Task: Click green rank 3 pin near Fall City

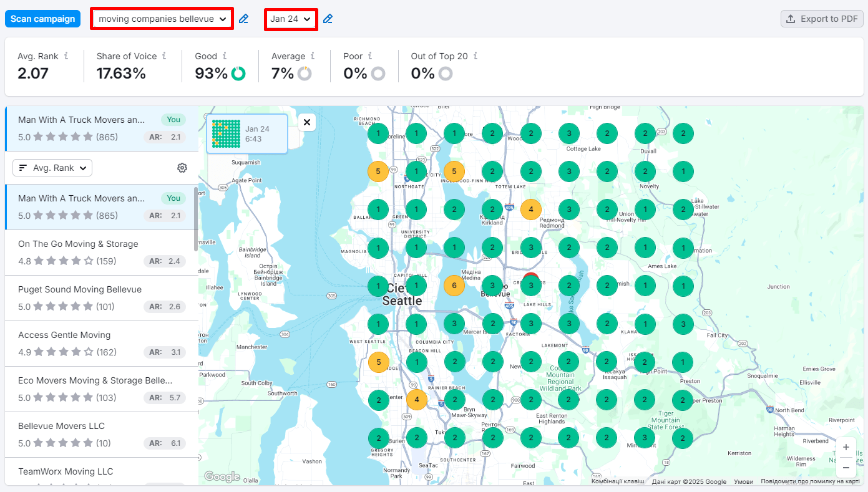Action: pos(683,324)
